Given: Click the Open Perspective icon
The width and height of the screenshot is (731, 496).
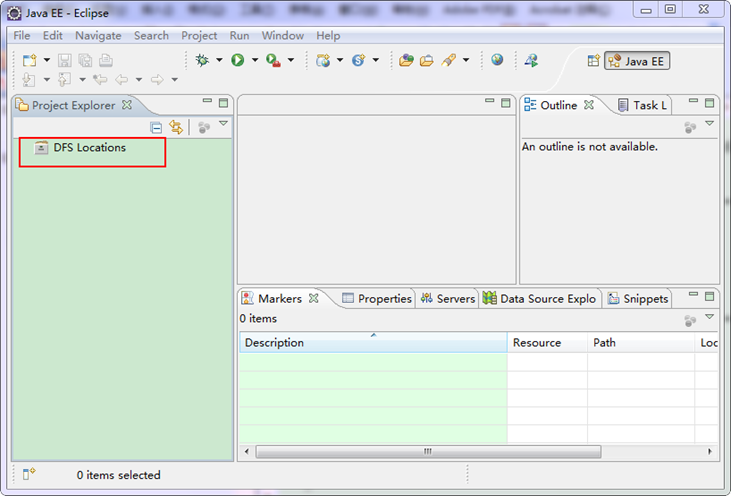Looking at the screenshot, I should coord(593,61).
